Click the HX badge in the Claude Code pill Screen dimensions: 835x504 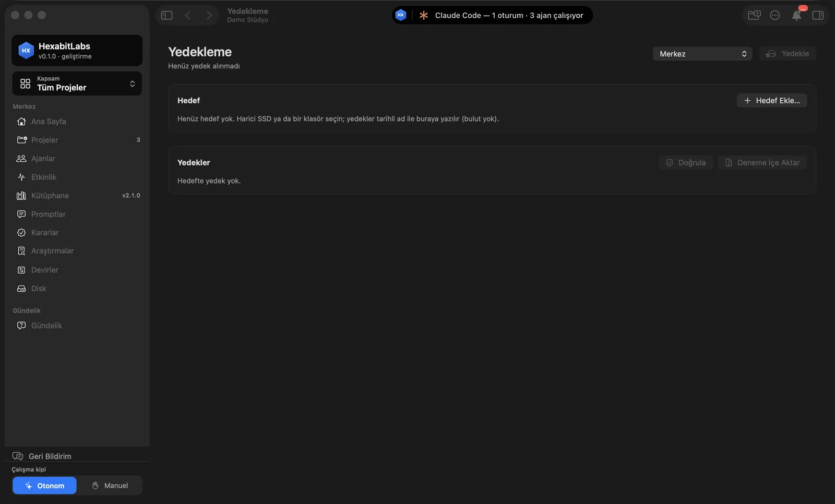click(x=401, y=15)
